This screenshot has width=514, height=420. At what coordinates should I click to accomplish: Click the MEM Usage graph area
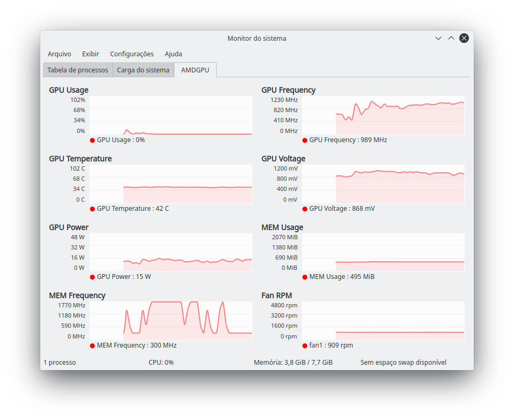[x=383, y=253]
